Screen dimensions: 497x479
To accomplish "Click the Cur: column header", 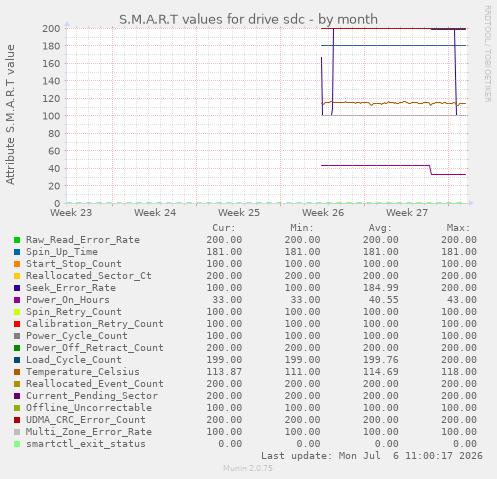I will [x=224, y=228].
